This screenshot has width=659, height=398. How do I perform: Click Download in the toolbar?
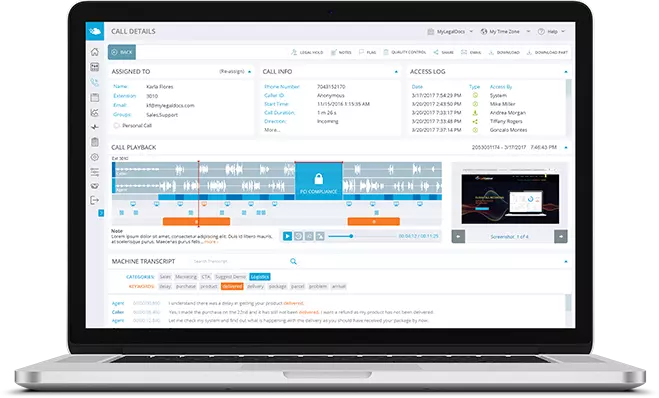click(x=504, y=53)
